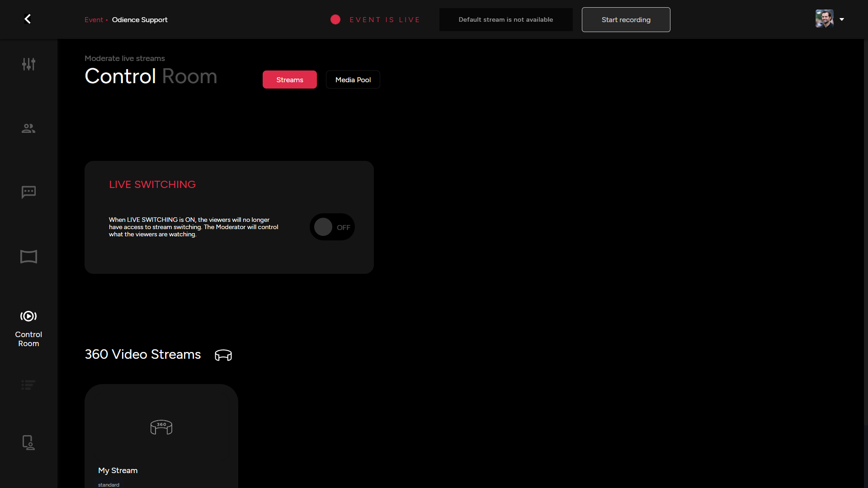Click Start recording button
The width and height of the screenshot is (868, 488).
point(626,19)
